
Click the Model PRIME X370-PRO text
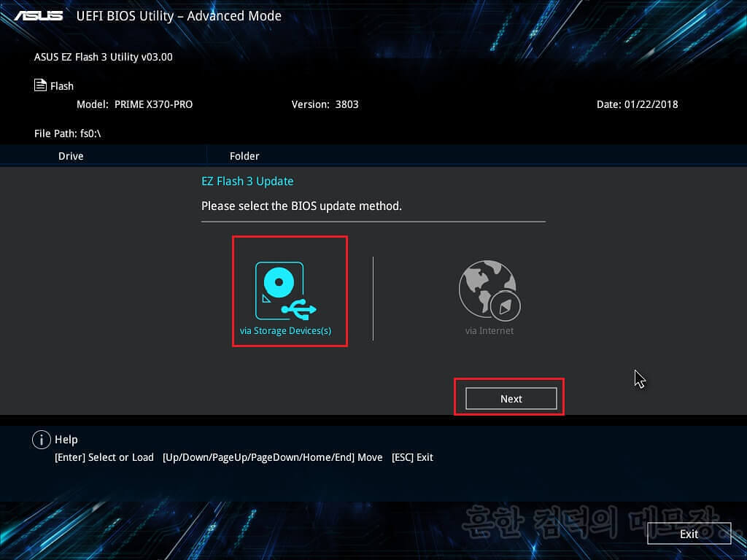135,104
